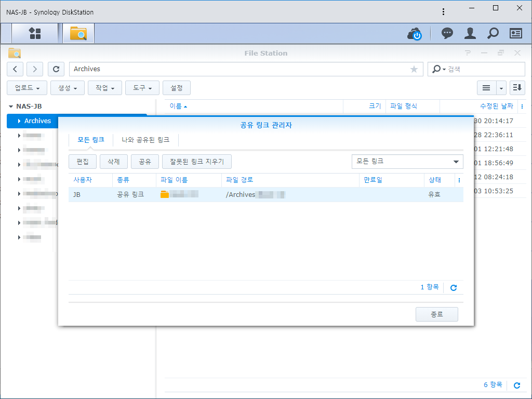532x399 pixels.
Task: Sort files by 파일 형식 column header
Action: tap(413, 107)
